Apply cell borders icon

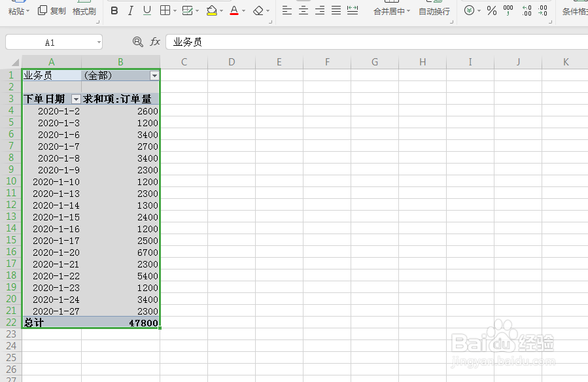[x=165, y=11]
